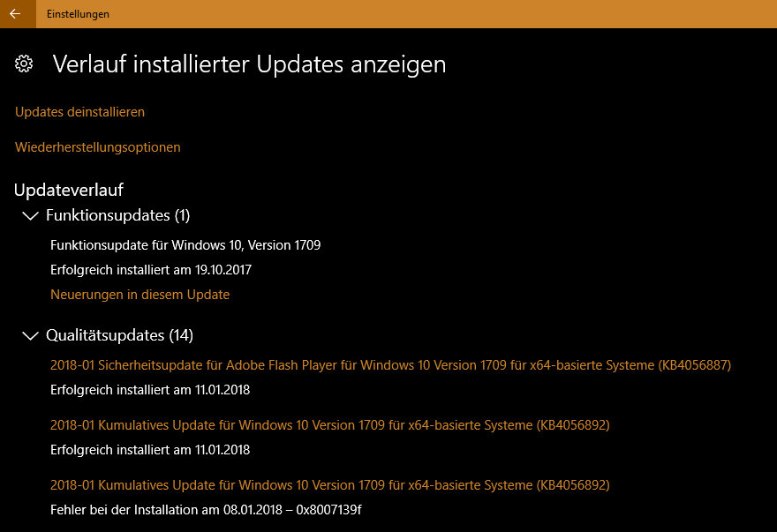
Task: Open the KB4056892 link installed on 11.01.2018
Action: point(329,425)
